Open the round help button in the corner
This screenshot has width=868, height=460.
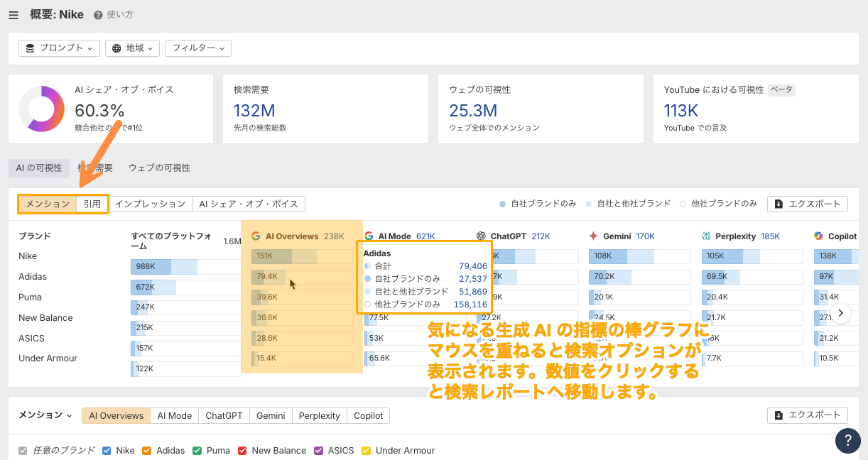(x=848, y=440)
